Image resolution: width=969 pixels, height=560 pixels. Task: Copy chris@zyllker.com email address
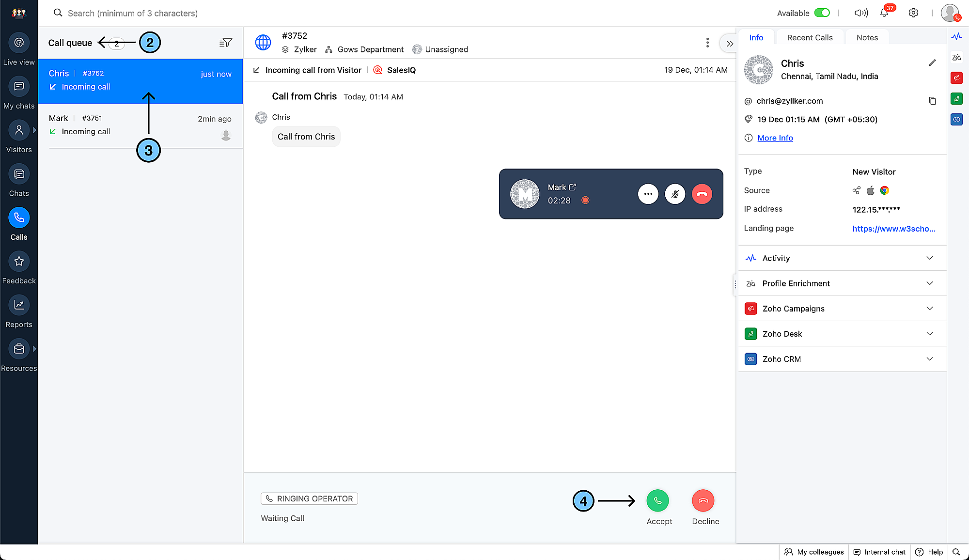(x=932, y=101)
